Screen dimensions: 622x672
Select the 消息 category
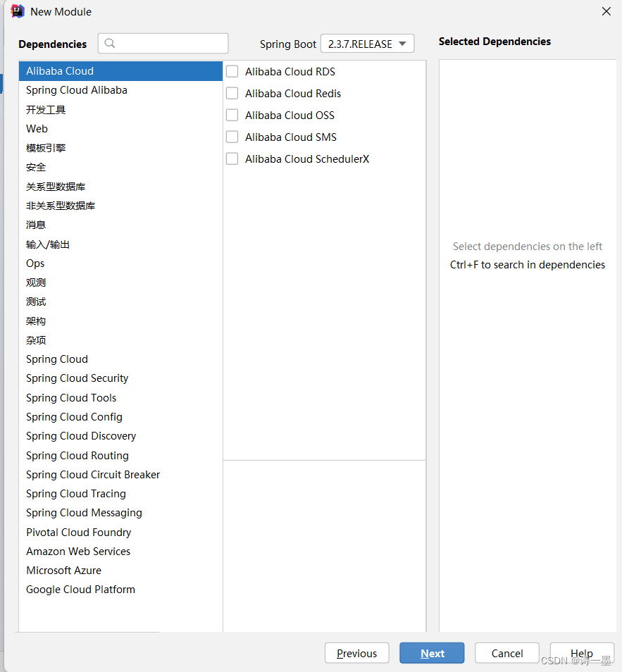(120, 225)
